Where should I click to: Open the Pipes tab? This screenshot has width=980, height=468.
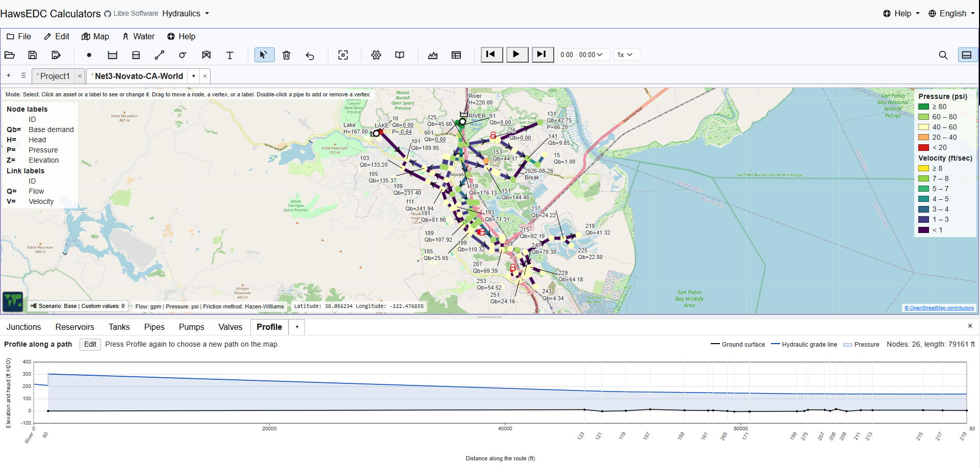pos(154,327)
